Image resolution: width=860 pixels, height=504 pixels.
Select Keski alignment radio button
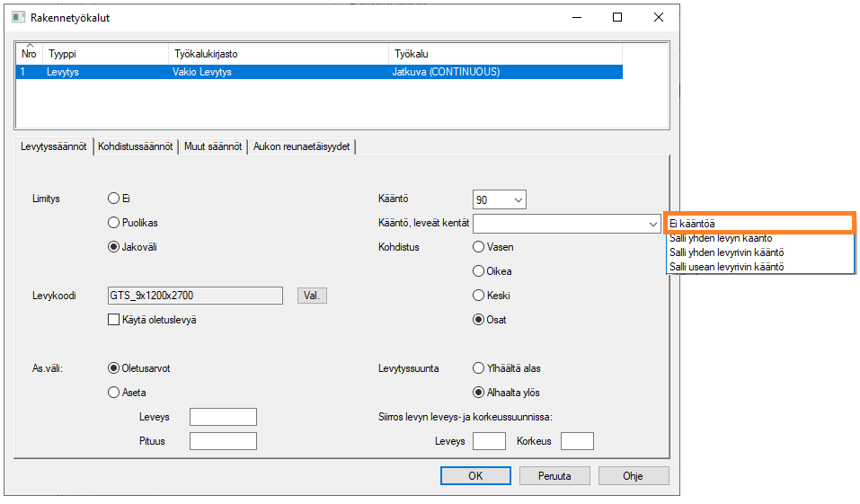[x=478, y=296]
